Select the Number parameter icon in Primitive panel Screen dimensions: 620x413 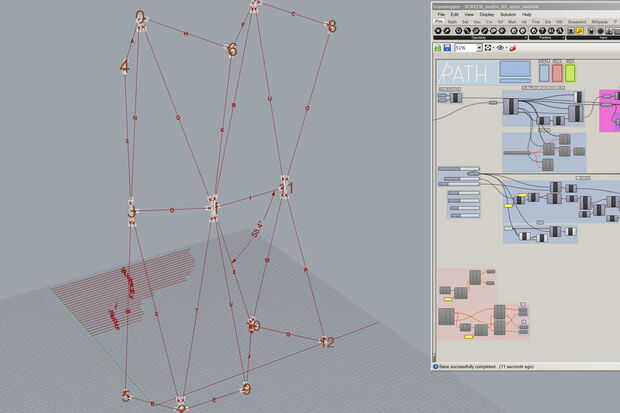(x=551, y=31)
